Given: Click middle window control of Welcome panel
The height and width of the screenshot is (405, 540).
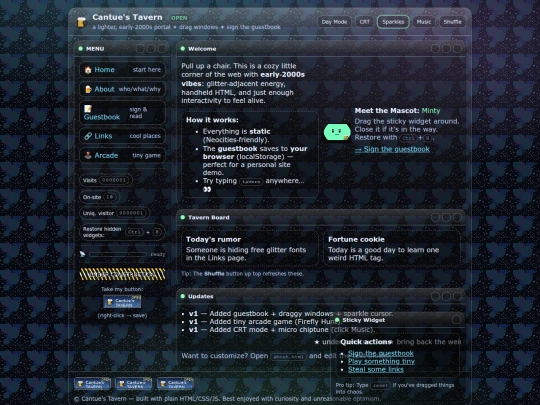Looking at the screenshot, I should (x=446, y=49).
